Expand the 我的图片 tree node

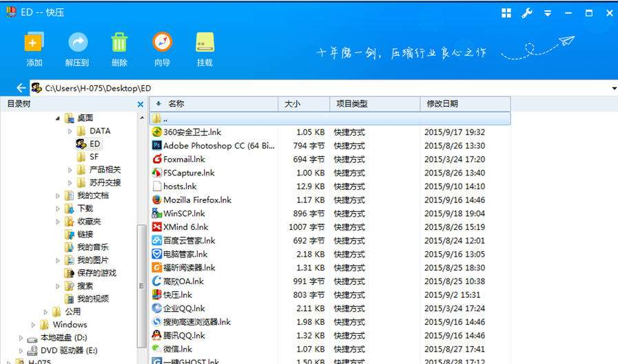(58, 260)
